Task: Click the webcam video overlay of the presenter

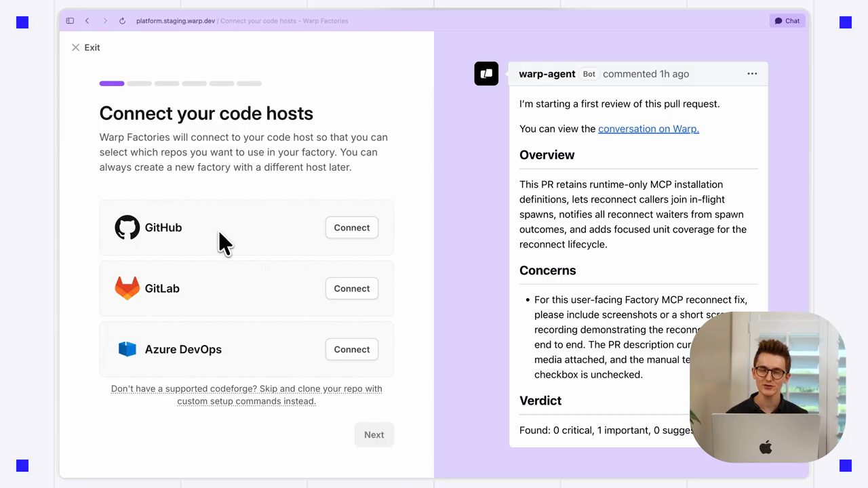Action: pos(768,387)
